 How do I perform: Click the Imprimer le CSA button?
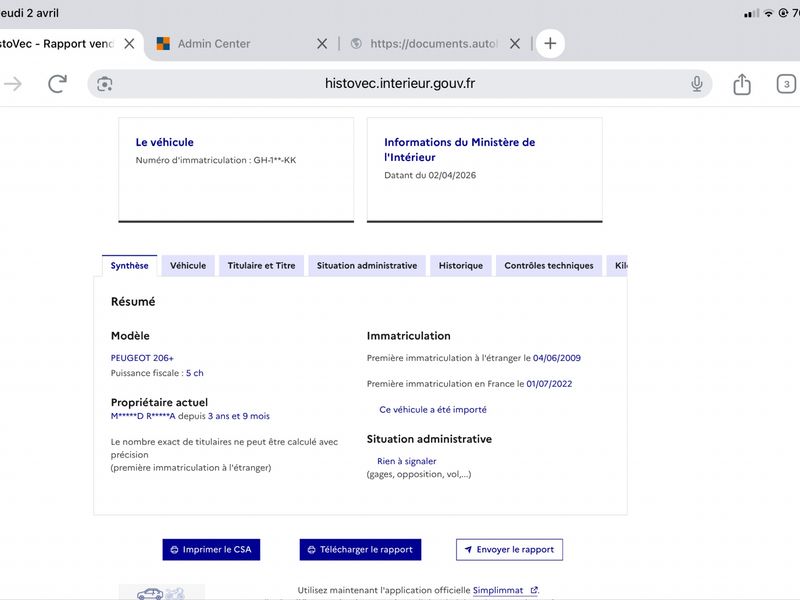(x=211, y=549)
